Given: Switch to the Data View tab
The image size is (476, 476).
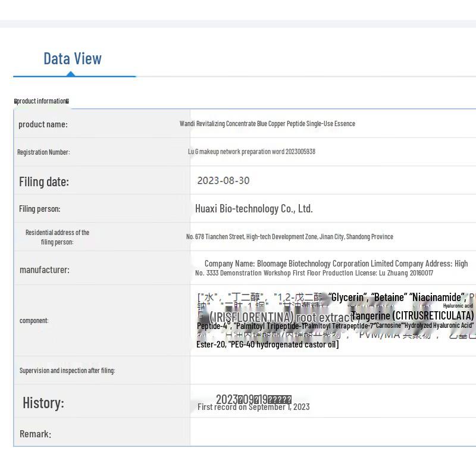Looking at the screenshot, I should click(x=73, y=59).
